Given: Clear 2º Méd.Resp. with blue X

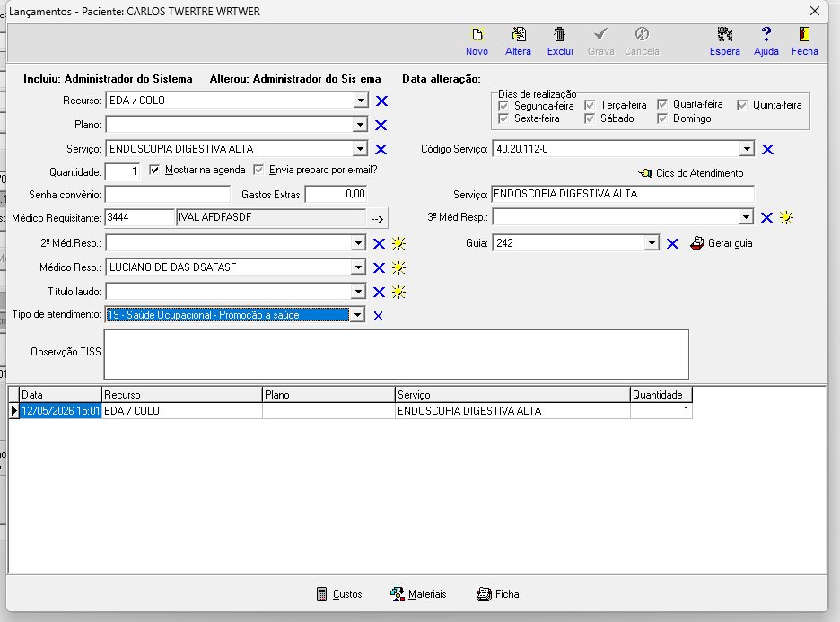Looking at the screenshot, I should 379,244.
